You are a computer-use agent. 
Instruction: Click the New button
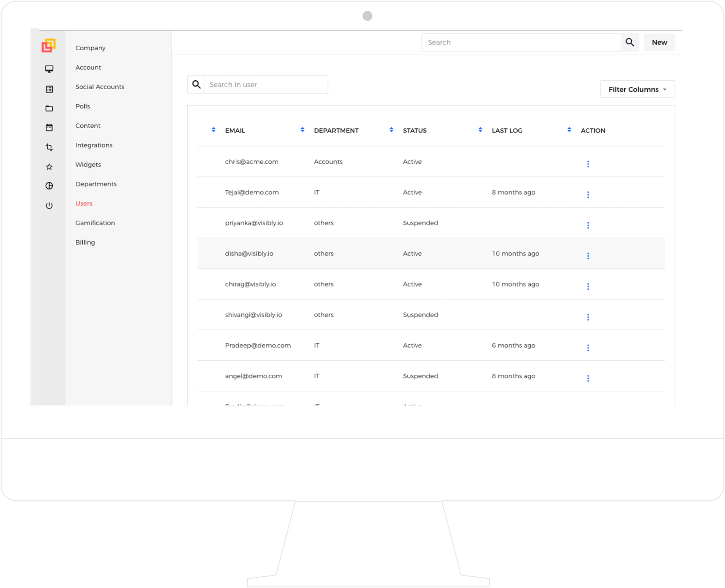659,42
